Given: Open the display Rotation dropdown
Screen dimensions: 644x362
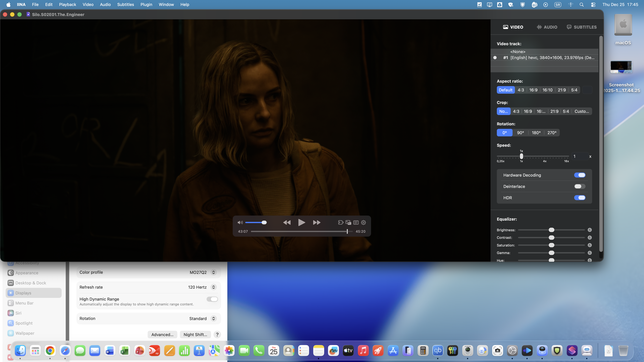Looking at the screenshot, I should click(x=213, y=318).
